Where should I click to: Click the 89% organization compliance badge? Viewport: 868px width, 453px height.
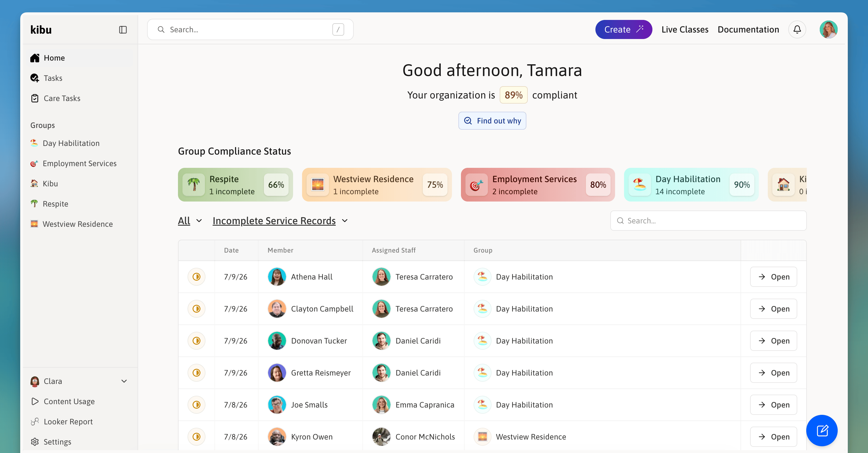coord(513,95)
